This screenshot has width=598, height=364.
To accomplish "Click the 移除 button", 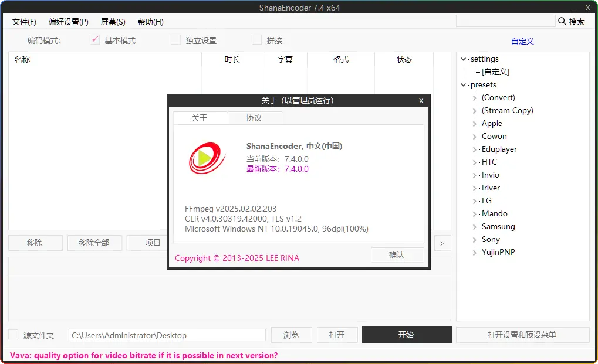I will click(35, 243).
